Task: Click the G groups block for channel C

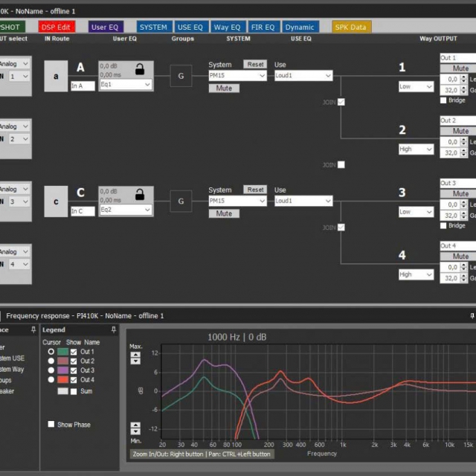Action: (182, 202)
